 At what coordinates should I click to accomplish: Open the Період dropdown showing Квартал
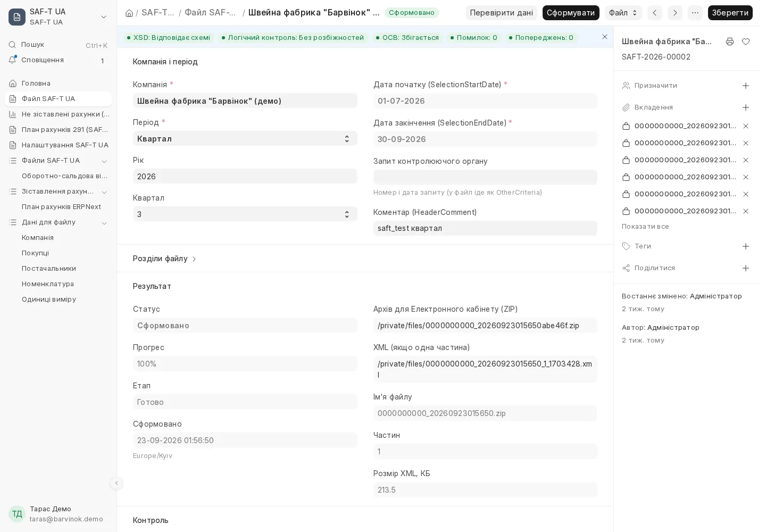pos(245,138)
